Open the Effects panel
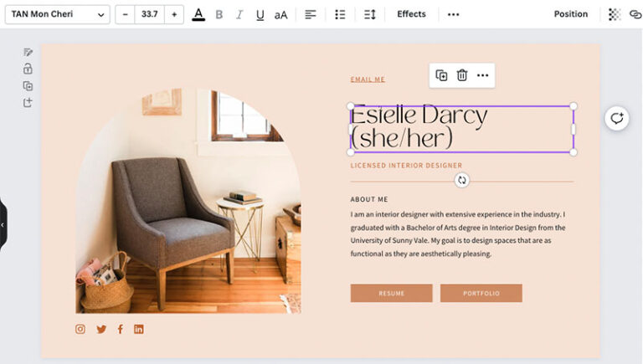The image size is (643, 364). (411, 14)
